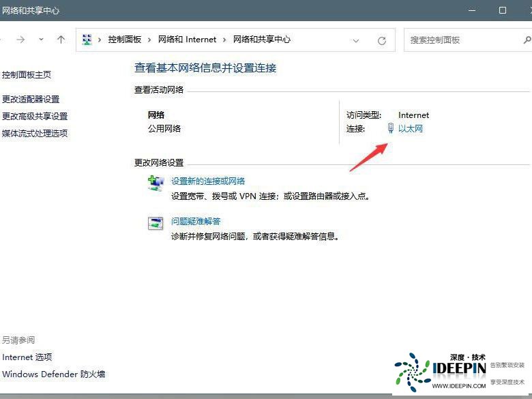532x399 pixels.
Task: Click the new connection setup icon
Action: pyautogui.click(x=156, y=183)
